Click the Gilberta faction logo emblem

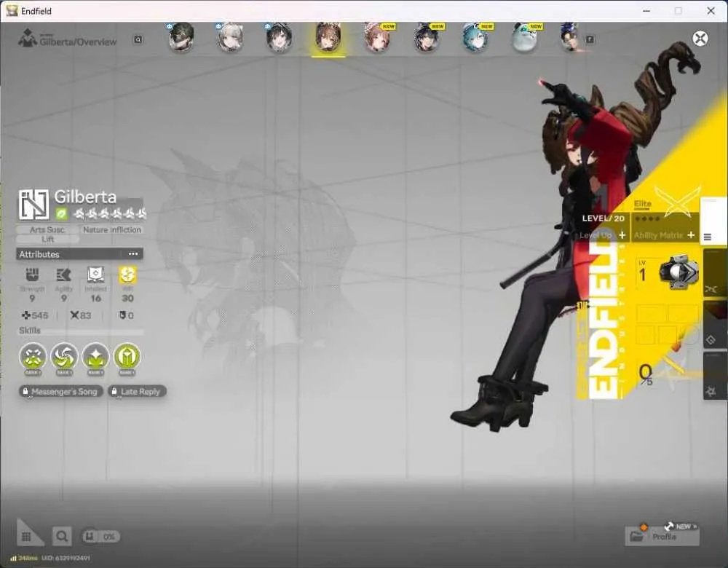[33, 204]
